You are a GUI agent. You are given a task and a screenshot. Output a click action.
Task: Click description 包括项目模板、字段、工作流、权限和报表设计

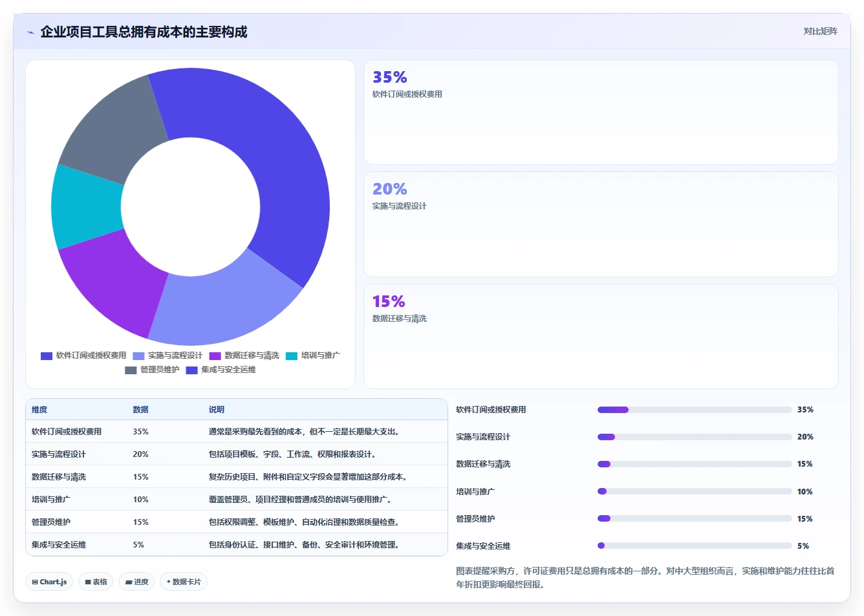tap(292, 454)
